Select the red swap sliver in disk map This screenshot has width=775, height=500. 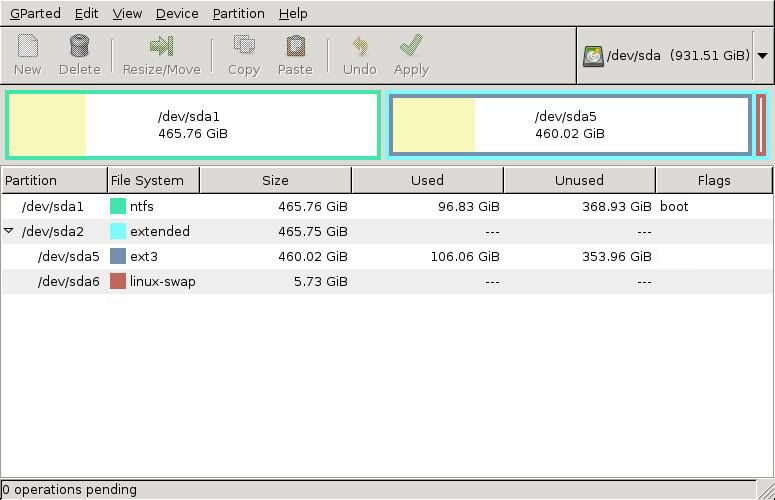pos(761,125)
